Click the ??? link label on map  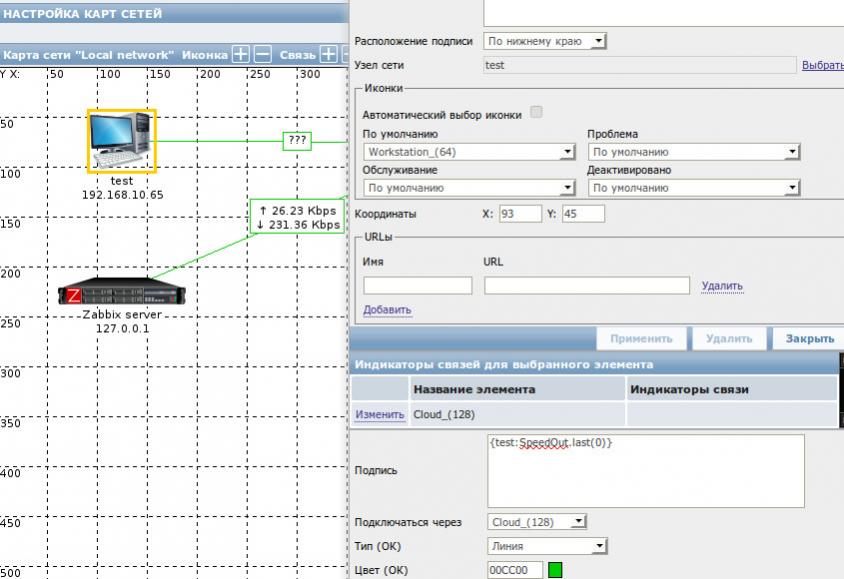point(297,141)
